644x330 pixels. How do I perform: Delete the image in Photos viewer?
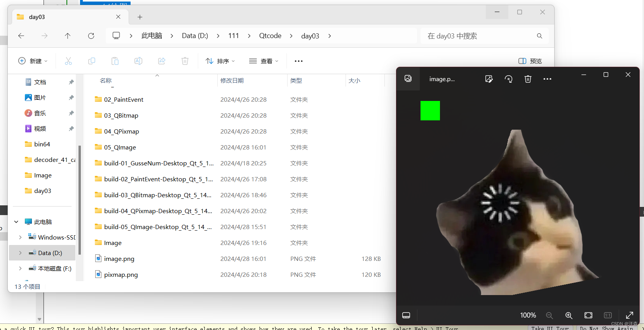pos(528,79)
